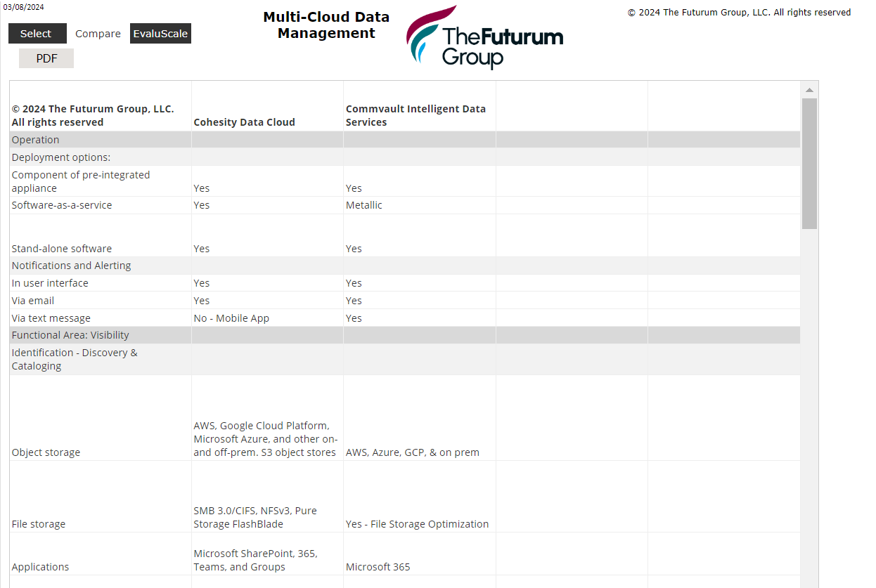876x588 pixels.
Task: Open the PDF export button
Action: 46,58
